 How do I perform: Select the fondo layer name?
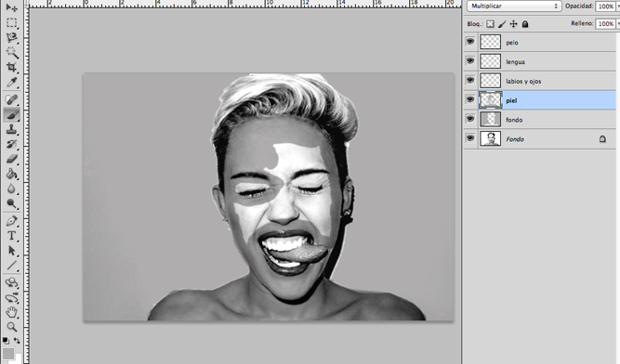(514, 120)
